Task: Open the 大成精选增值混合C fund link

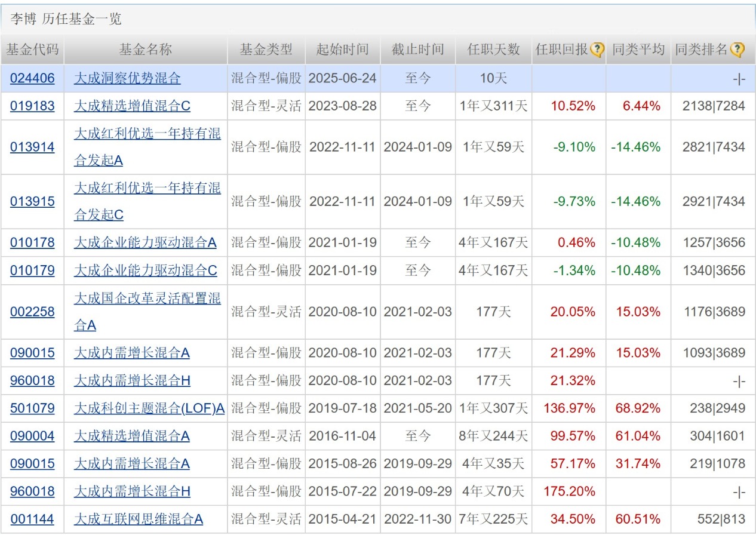Action: 132,106
